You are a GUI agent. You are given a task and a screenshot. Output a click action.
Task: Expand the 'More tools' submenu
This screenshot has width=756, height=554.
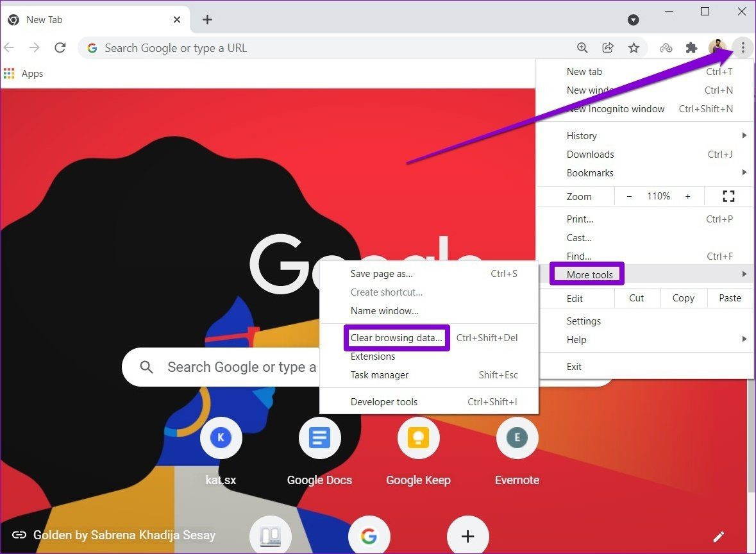(x=645, y=274)
